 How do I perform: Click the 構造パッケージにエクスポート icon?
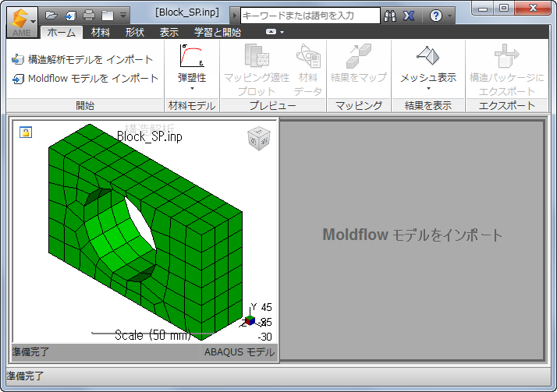[x=506, y=55]
